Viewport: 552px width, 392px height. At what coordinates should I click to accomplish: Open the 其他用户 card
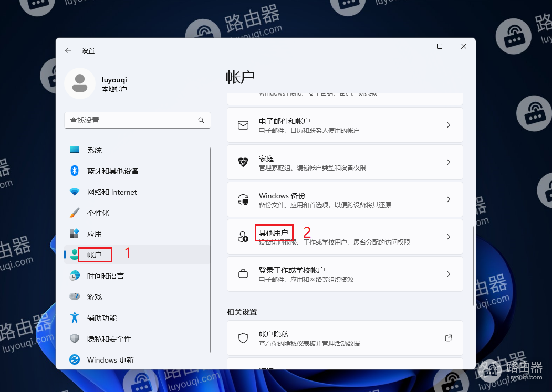click(x=345, y=237)
